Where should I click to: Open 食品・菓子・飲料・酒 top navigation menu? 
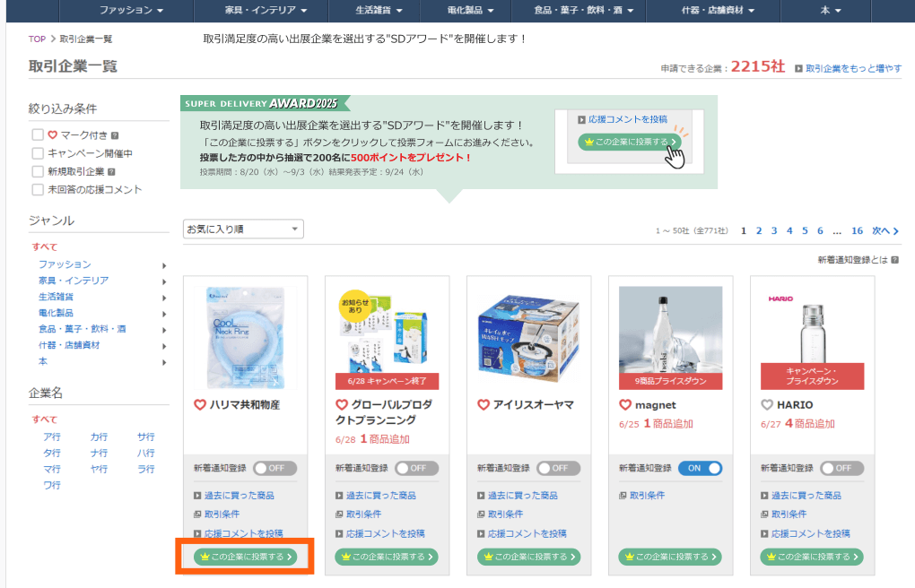(584, 11)
